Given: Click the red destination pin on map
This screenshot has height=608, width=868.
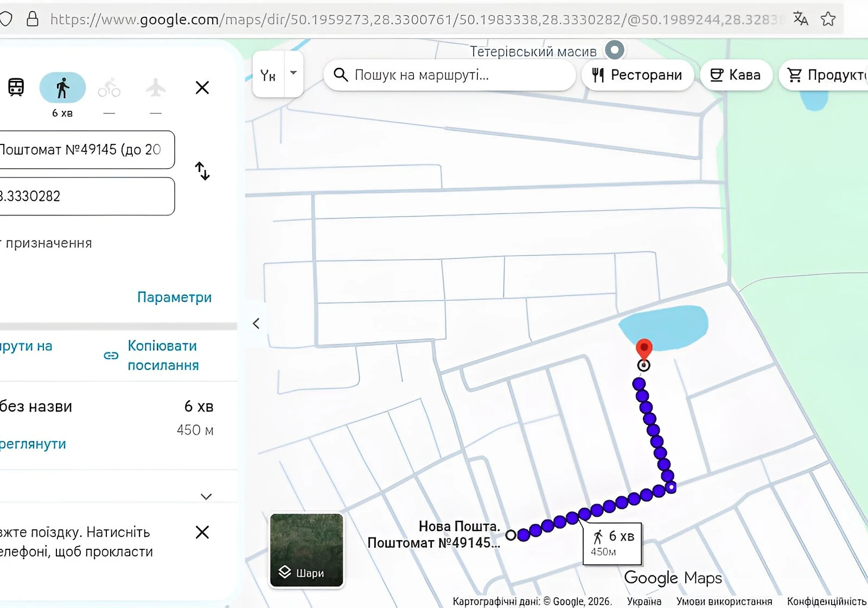Looking at the screenshot, I should point(644,349).
